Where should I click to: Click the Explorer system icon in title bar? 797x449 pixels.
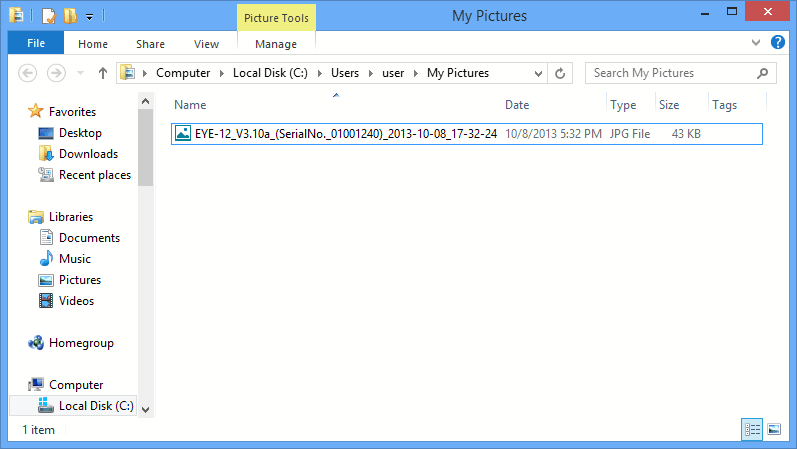point(16,15)
